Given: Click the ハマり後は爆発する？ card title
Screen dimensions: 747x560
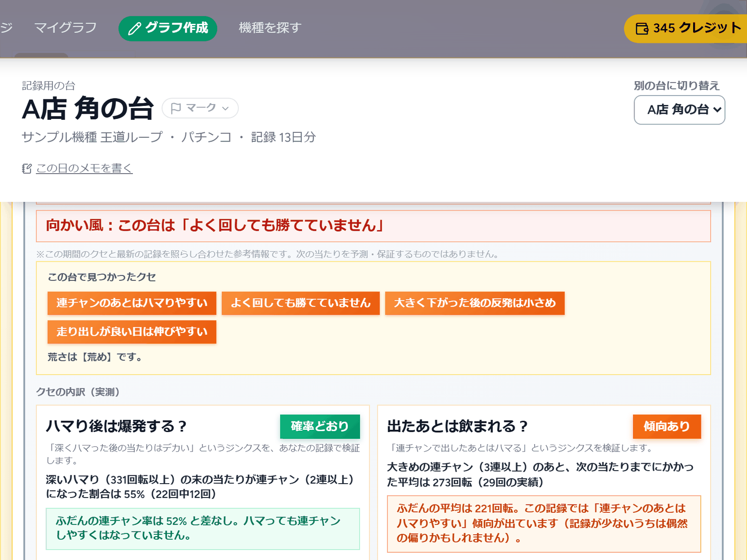Looking at the screenshot, I should coord(116,426).
